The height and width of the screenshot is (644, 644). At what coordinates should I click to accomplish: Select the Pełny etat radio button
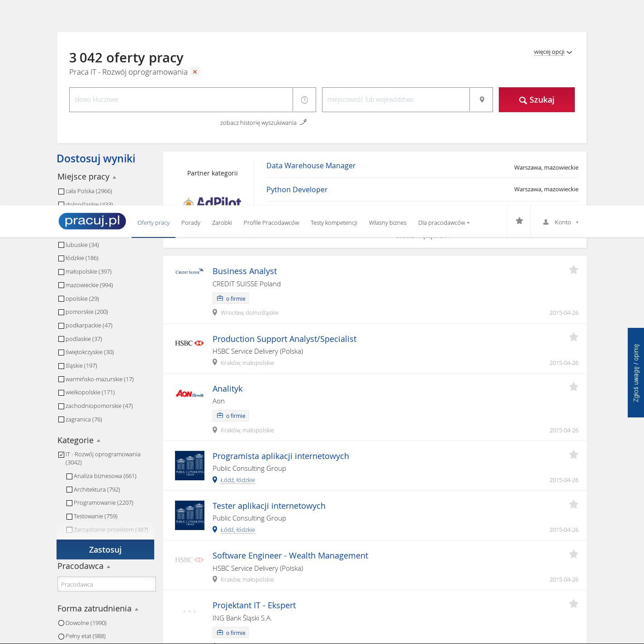pos(61,636)
